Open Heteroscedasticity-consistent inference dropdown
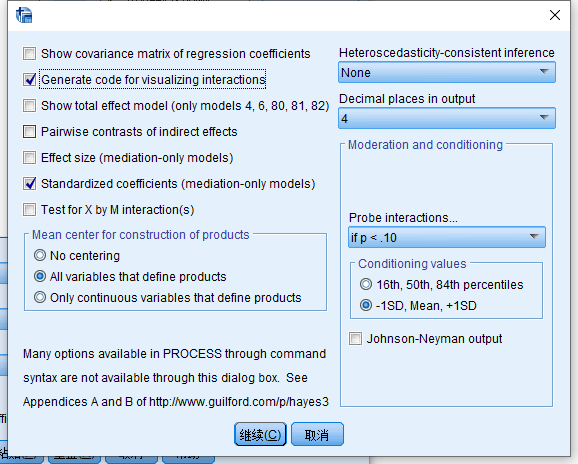The width and height of the screenshot is (578, 464). (447, 72)
